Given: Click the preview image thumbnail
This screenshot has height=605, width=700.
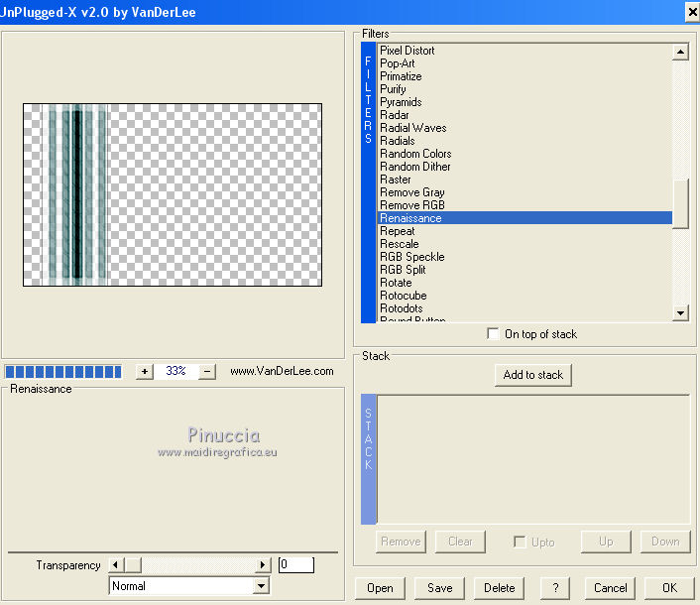Looking at the screenshot, I should 173,195.
